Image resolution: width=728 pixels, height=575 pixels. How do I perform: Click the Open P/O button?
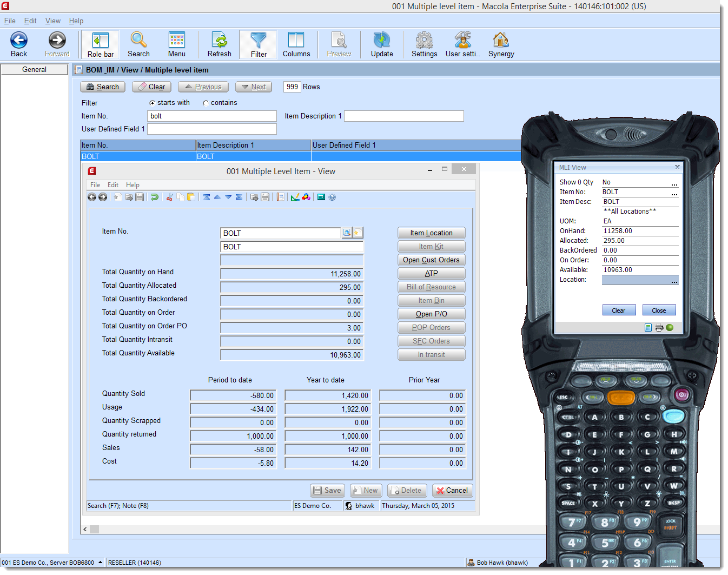[431, 314]
